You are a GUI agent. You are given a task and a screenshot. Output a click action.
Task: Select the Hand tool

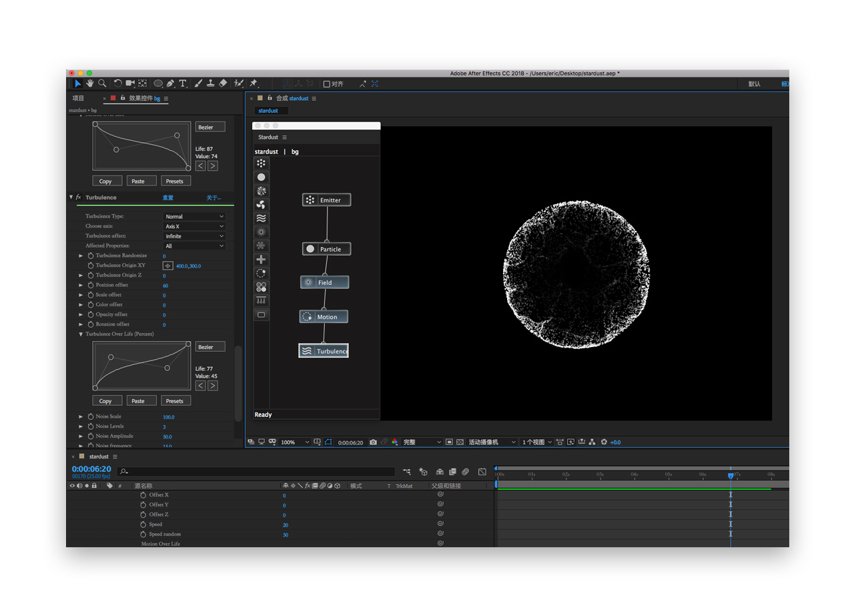pos(89,83)
